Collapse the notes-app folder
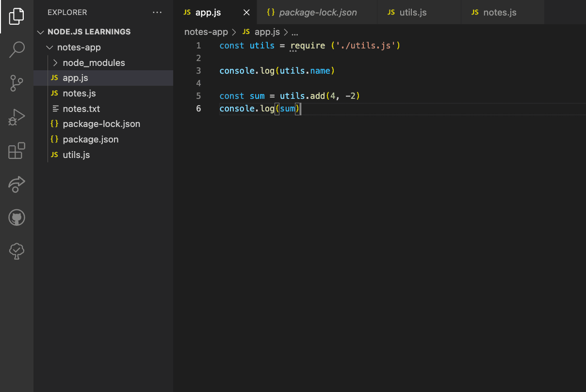This screenshot has width=586, height=392. 49,47
